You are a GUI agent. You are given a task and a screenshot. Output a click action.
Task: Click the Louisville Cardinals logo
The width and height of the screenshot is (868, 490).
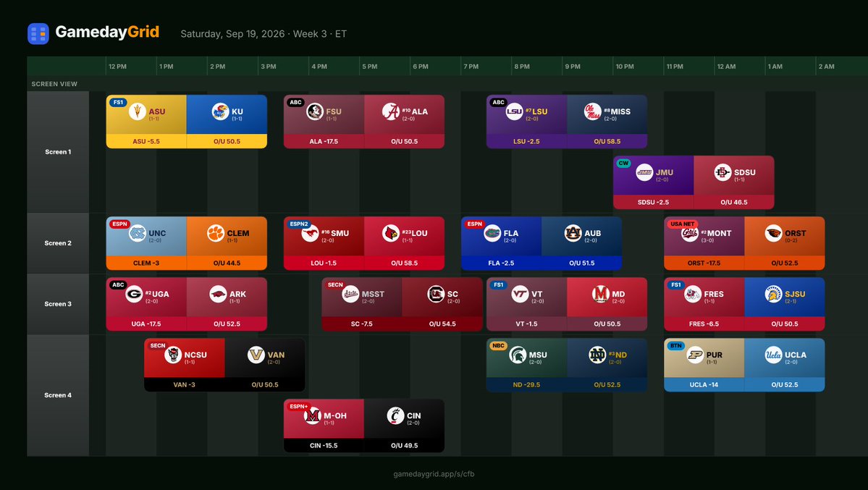(x=391, y=233)
